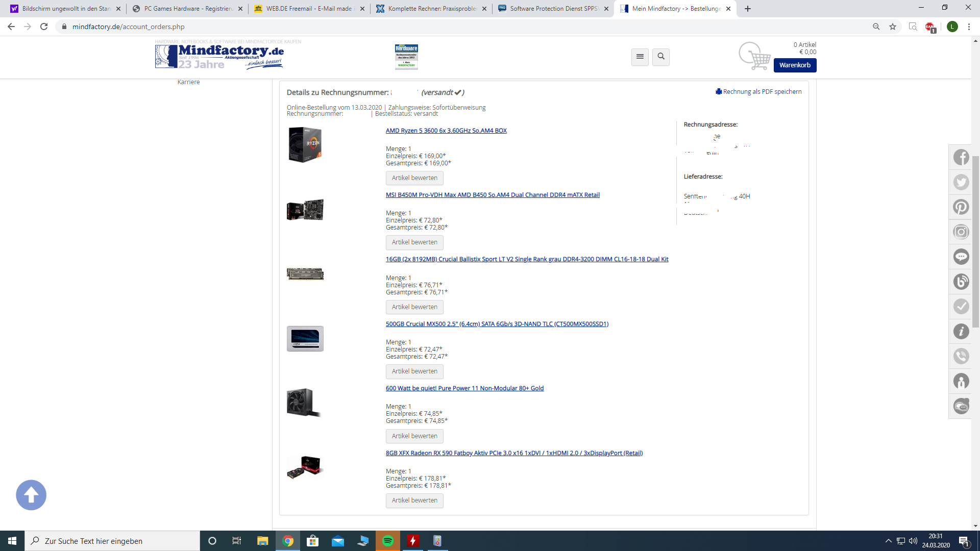This screenshot has width=980, height=551.
Task: Go to the Mindfactory.de home logo
Action: 219,56
